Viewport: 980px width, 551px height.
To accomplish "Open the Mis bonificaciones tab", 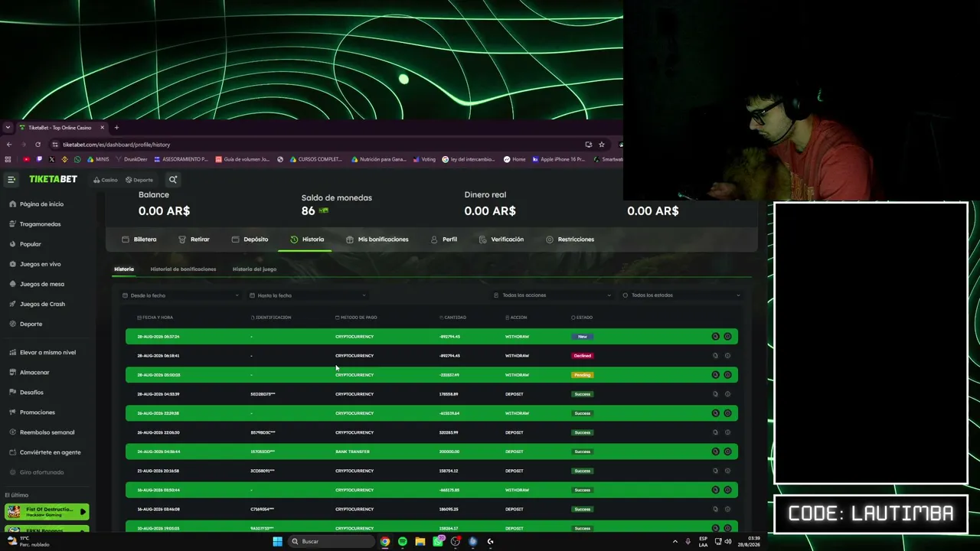I will coord(377,240).
